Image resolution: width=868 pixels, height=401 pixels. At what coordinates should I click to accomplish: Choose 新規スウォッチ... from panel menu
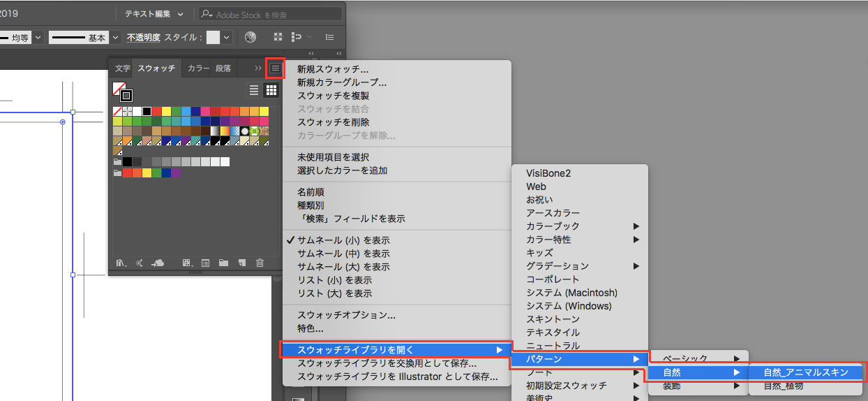click(397, 69)
